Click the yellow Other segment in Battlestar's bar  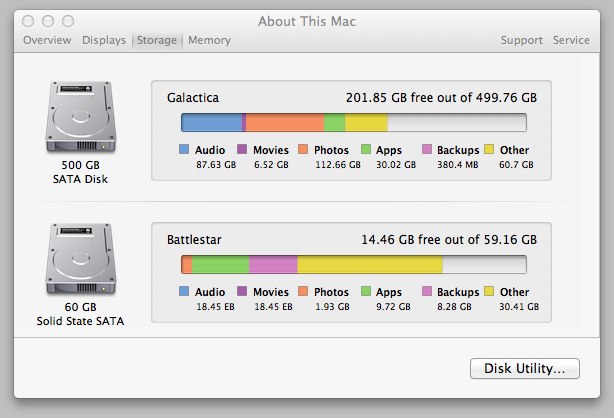(x=370, y=265)
